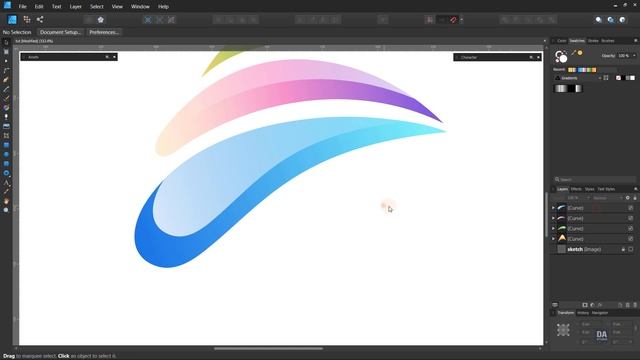Toggle visibility of first blue Curve layer
Image resolution: width=640 pixels, height=360 pixels.
pyautogui.click(x=631, y=208)
